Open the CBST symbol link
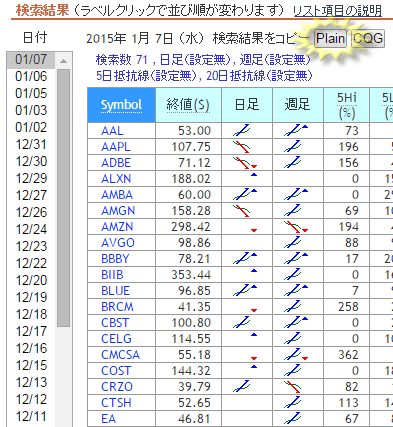The image size is (393, 427). pos(115,323)
